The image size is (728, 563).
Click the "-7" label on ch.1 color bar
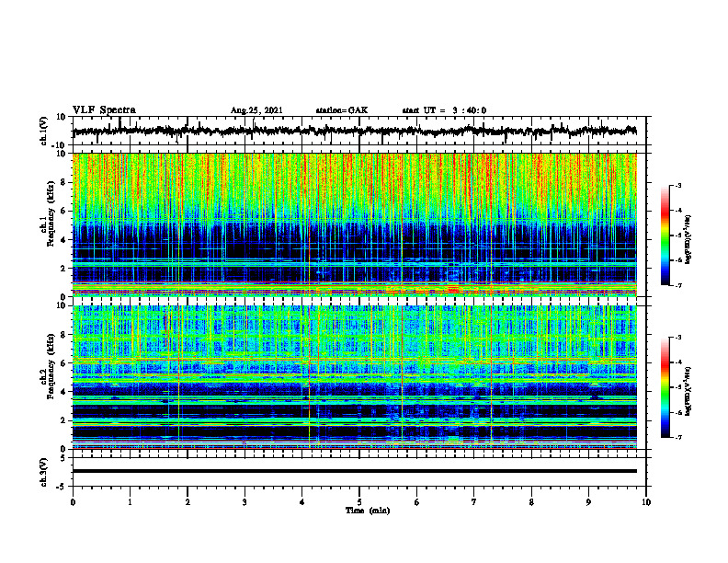(677, 285)
